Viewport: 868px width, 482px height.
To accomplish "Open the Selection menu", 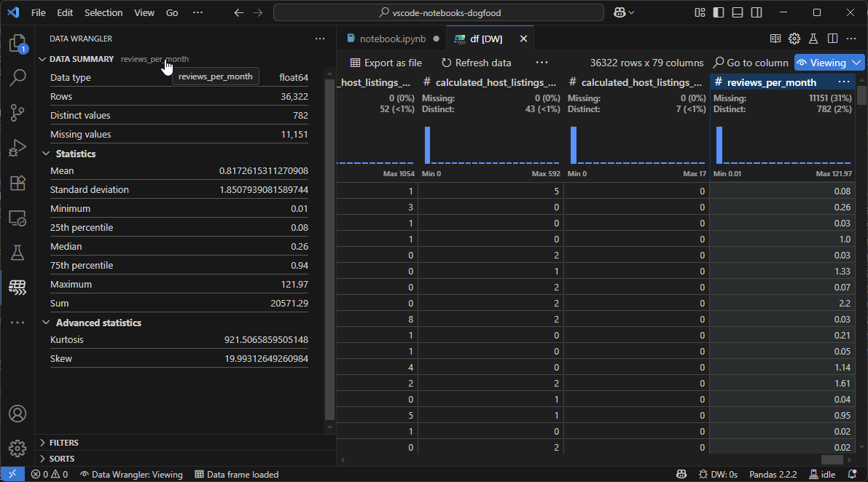I will (103, 12).
